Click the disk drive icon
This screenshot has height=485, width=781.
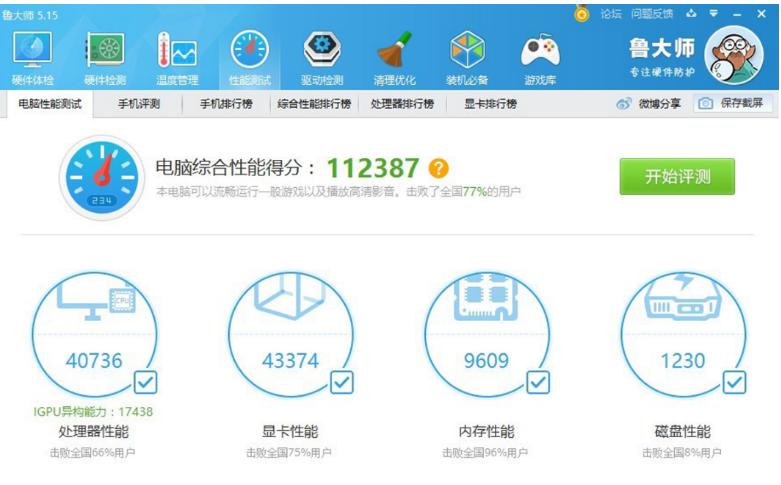[x=683, y=296]
